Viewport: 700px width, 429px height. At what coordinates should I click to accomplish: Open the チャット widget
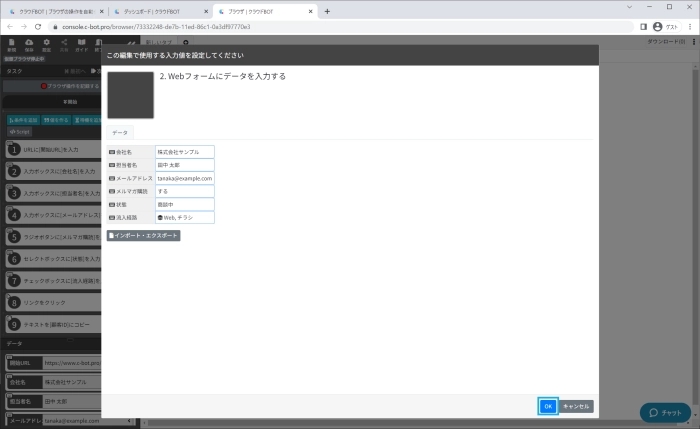(665, 412)
